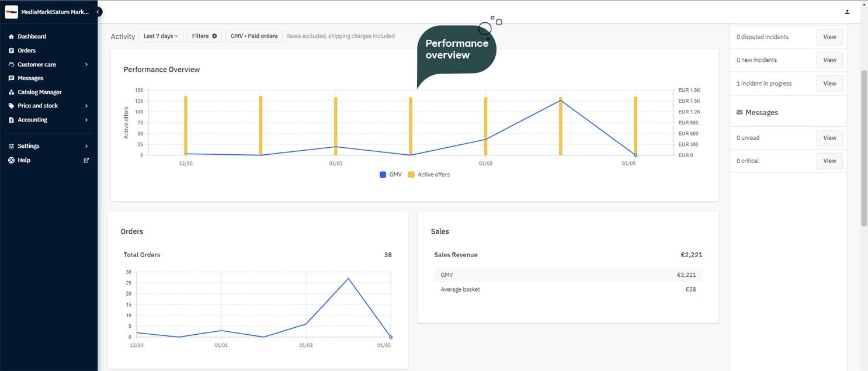Image resolution: width=868 pixels, height=371 pixels.
Task: Expand the Price and stock submenu
Action: pos(86,106)
